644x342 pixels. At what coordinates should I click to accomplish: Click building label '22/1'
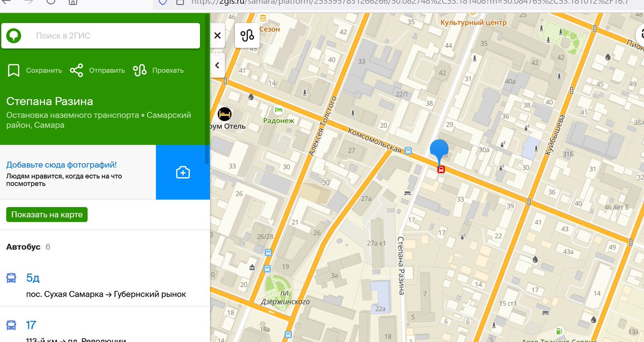click(x=402, y=94)
